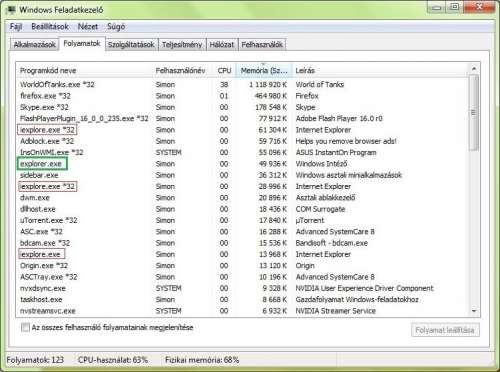Screen dimensions: 500x372
Task: Click the Asztali ablakkezelő description
Action: click(x=325, y=198)
